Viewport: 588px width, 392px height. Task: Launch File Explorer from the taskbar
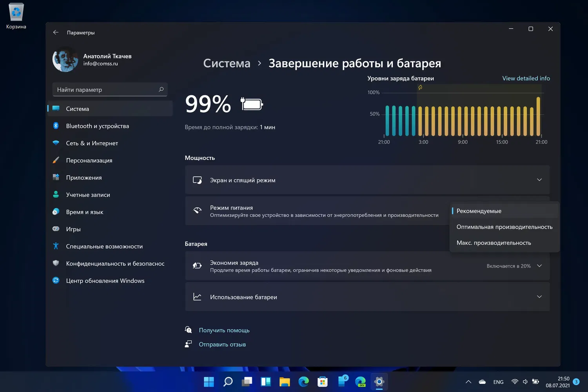pyautogui.click(x=285, y=382)
